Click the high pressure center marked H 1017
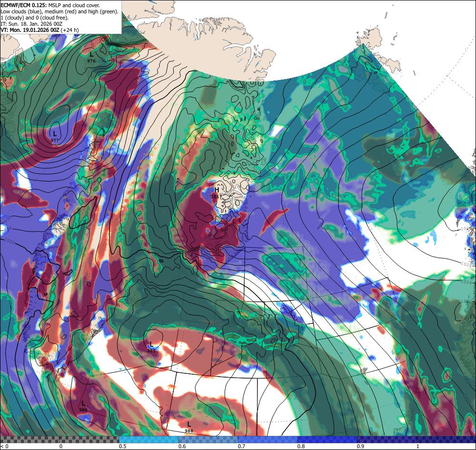Image resolution: width=476 pixels, height=450 pixels. (217, 192)
